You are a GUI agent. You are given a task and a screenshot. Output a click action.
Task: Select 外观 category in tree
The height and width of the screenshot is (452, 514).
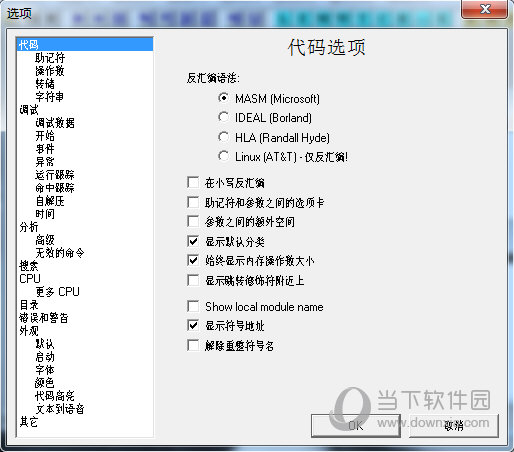[29, 331]
